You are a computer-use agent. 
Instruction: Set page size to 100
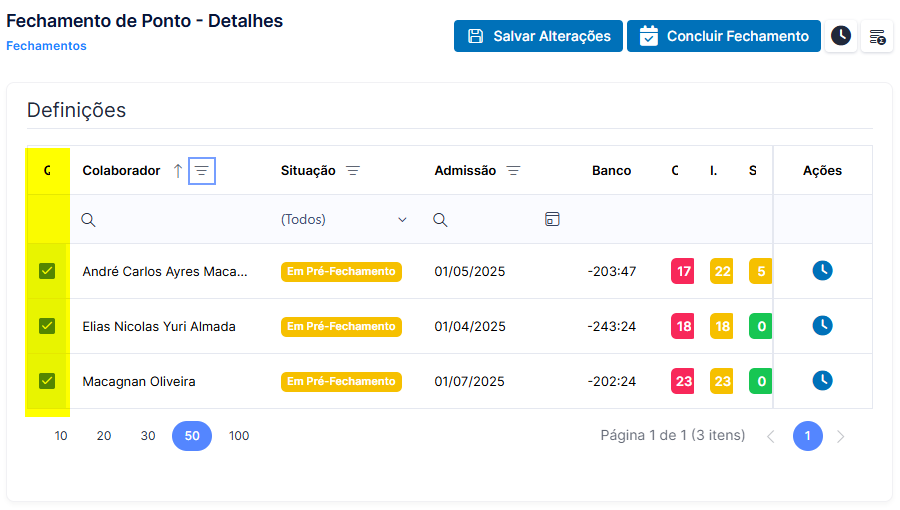tap(239, 436)
